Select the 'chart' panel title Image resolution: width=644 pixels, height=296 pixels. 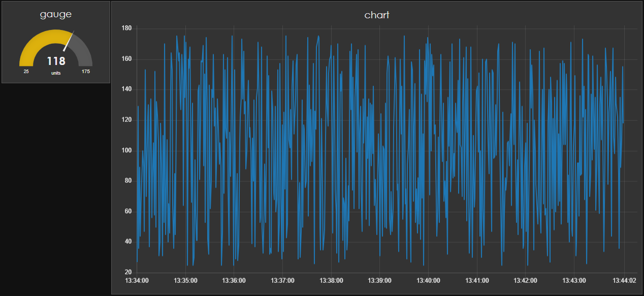376,15
